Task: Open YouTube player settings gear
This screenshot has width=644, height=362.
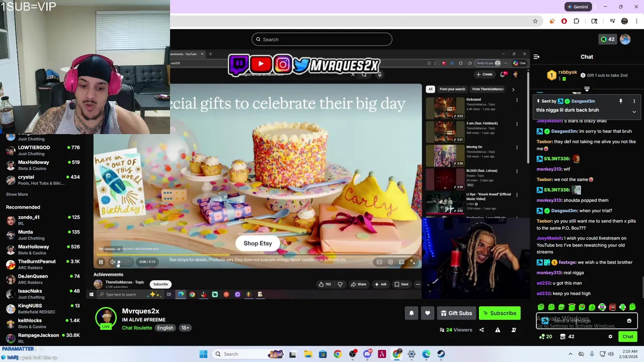Action: [390, 262]
